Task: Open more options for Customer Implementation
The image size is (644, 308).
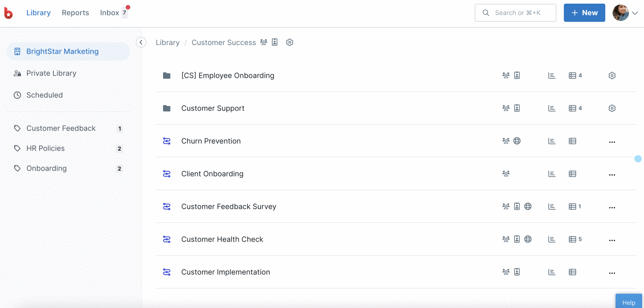Action: [x=612, y=273]
